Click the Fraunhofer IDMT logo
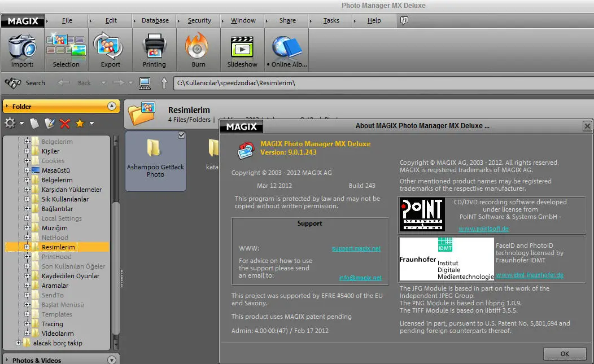594x364 pixels. 447,258
